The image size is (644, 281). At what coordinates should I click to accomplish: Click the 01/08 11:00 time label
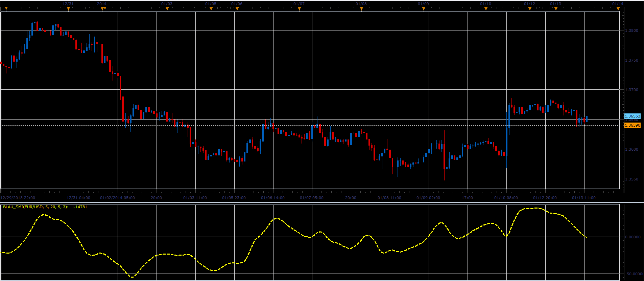coord(389,198)
